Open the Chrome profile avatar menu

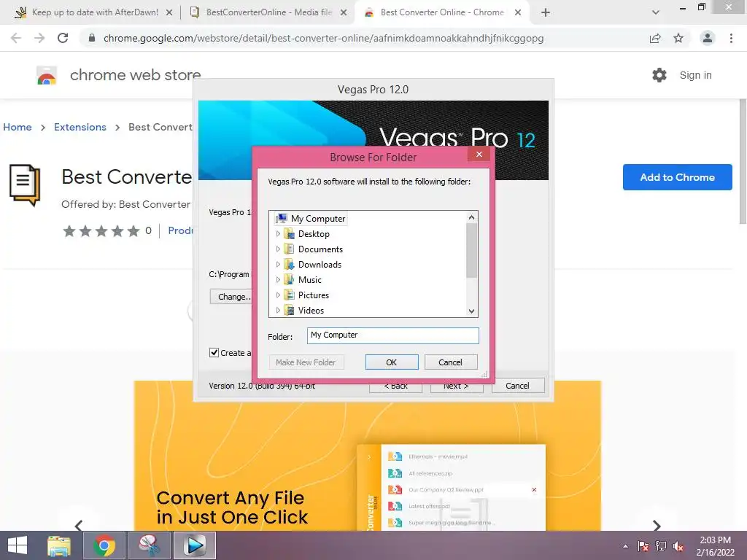pos(708,38)
